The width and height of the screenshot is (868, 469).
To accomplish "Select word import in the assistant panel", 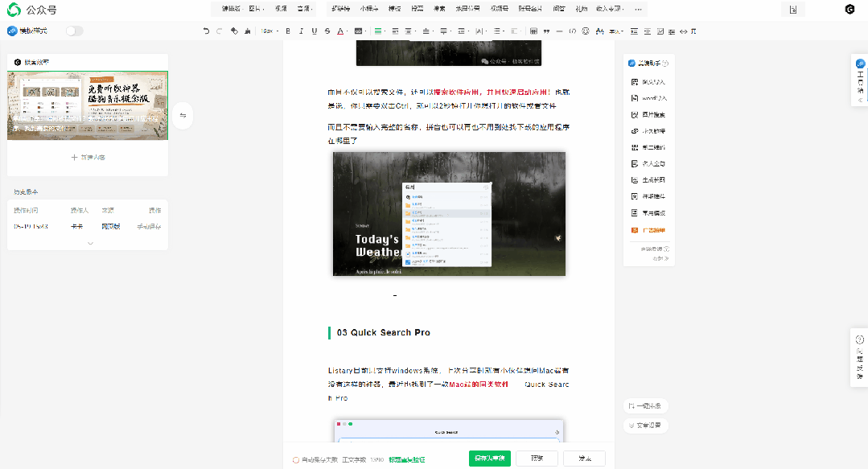I will [648, 98].
